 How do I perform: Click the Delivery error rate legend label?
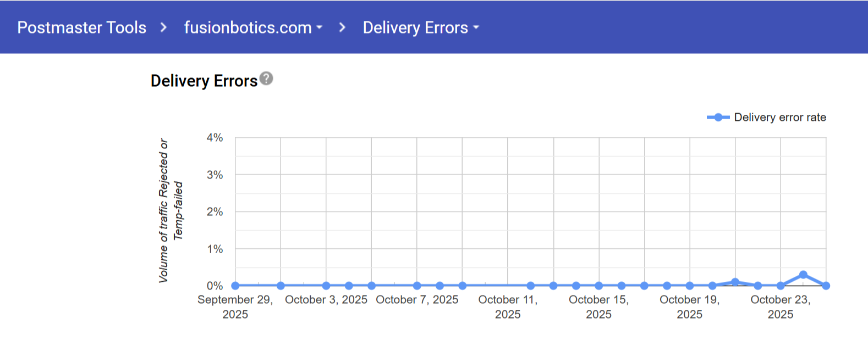tap(780, 118)
